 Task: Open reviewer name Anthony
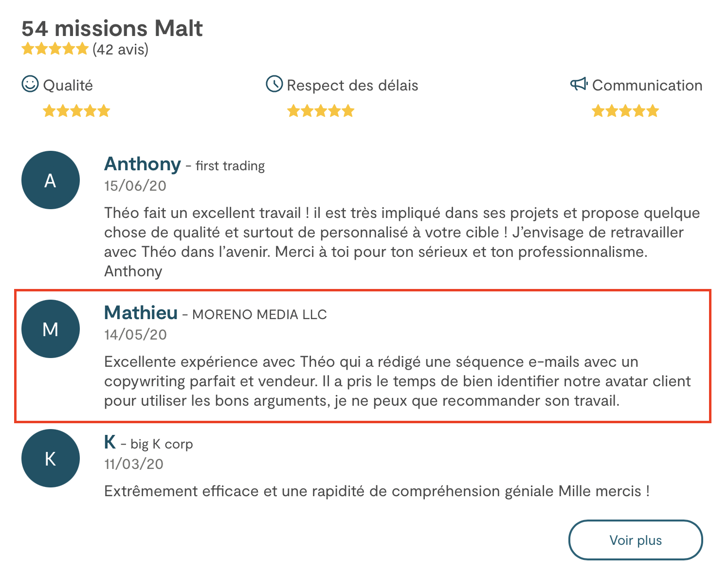pos(143,164)
